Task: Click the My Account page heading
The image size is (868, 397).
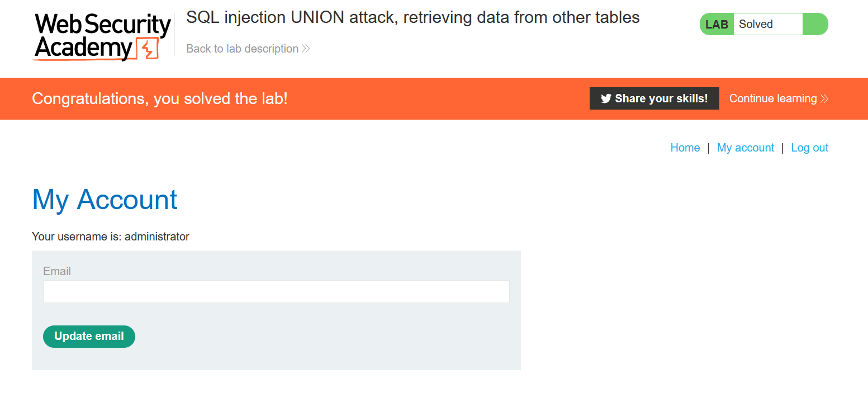Action: pos(105,200)
